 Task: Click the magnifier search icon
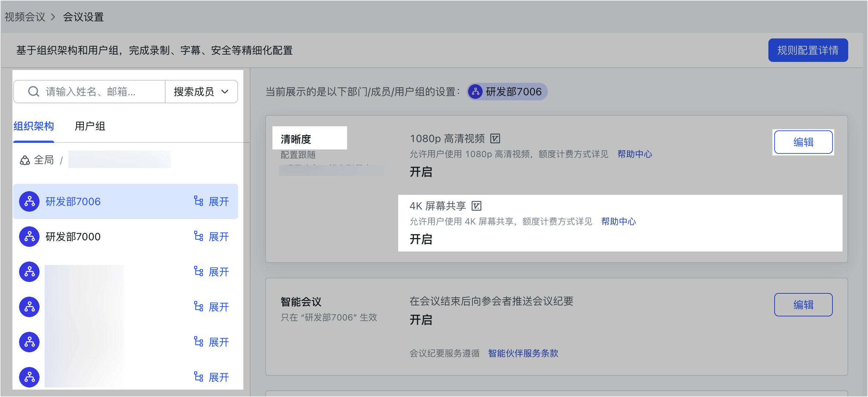33,92
